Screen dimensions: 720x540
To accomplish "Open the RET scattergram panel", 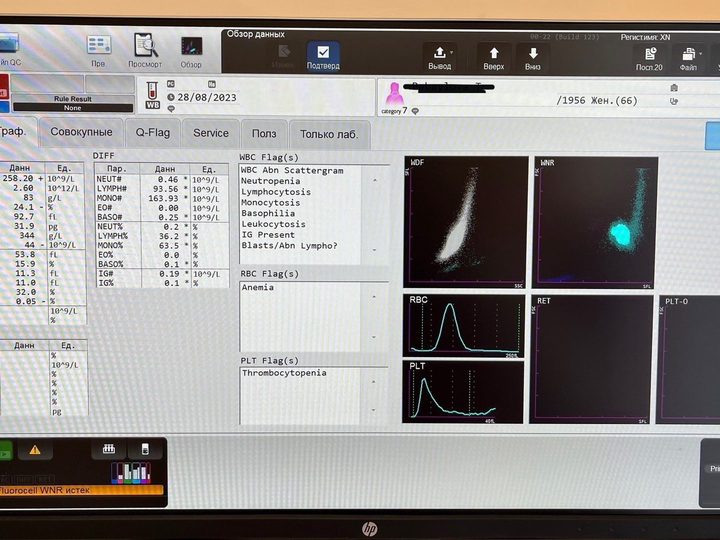I will 591,359.
